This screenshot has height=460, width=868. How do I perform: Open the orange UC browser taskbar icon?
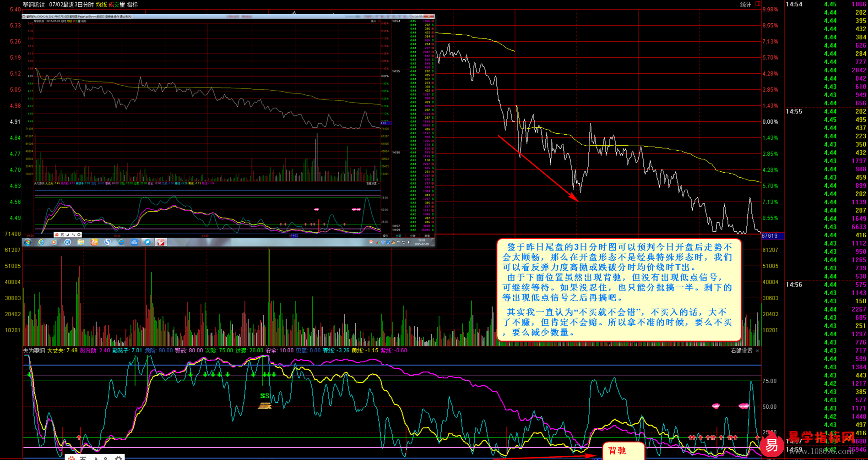tap(94, 242)
